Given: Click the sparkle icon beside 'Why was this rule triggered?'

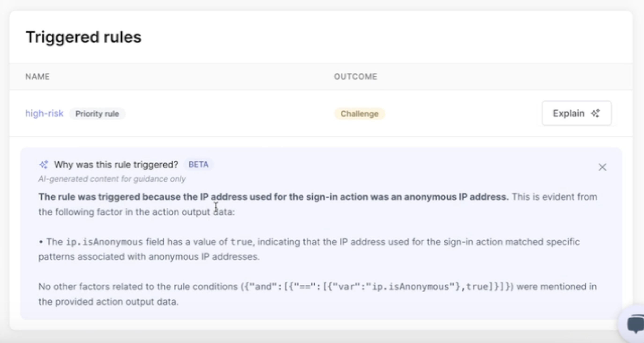Looking at the screenshot, I should point(44,165).
